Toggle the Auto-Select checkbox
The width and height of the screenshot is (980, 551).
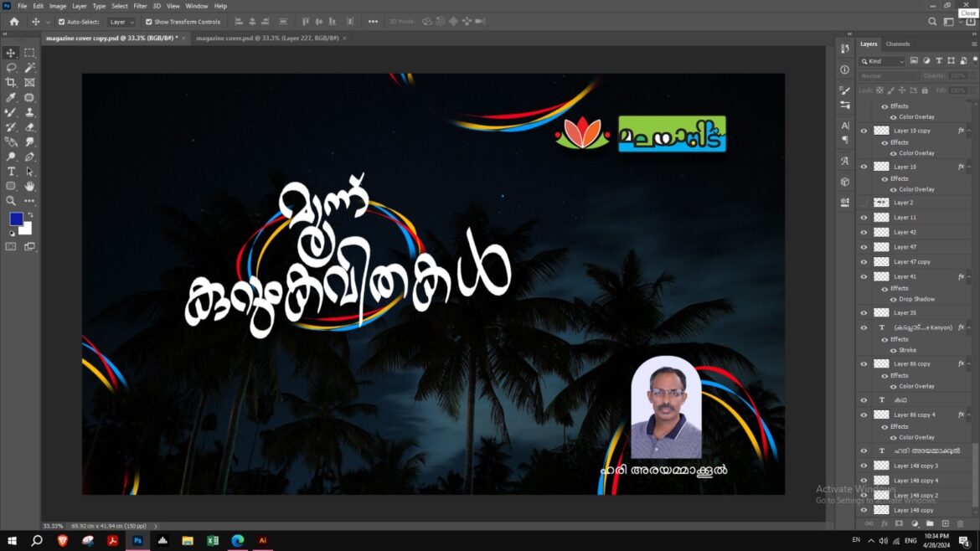pyautogui.click(x=61, y=22)
